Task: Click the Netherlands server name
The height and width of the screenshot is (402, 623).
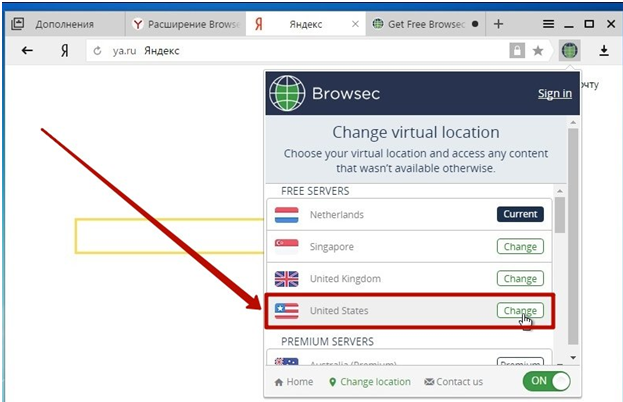Action: (x=337, y=215)
